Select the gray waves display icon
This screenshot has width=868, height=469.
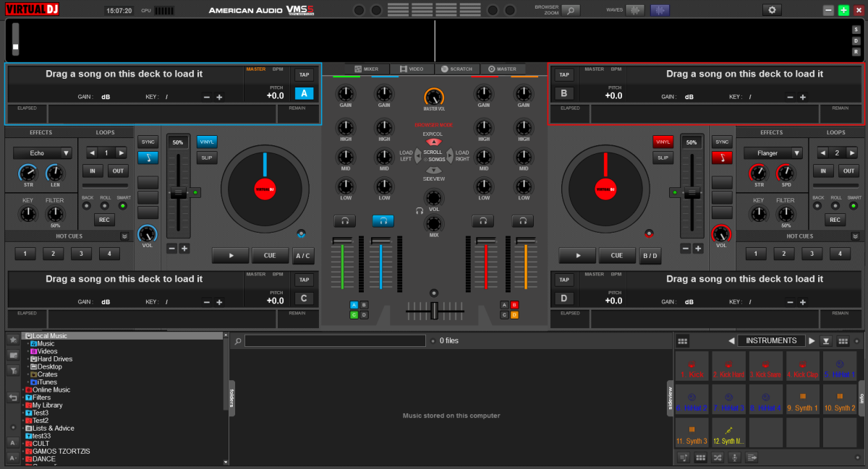coord(634,10)
